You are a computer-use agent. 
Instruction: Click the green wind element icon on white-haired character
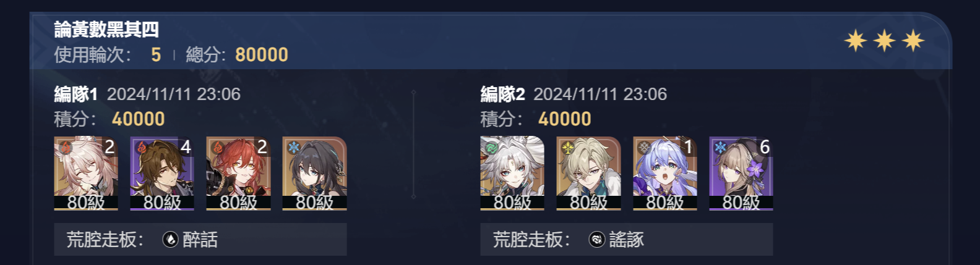pyautogui.click(x=491, y=147)
